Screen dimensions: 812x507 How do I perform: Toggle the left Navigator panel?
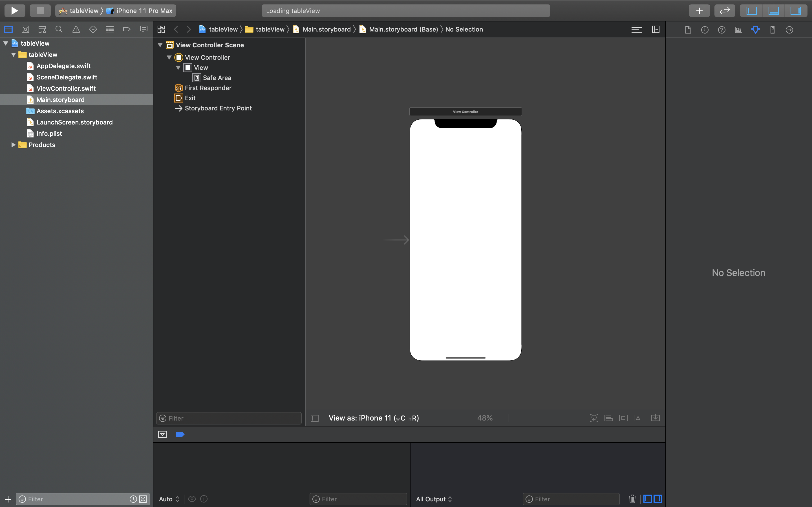(751, 11)
